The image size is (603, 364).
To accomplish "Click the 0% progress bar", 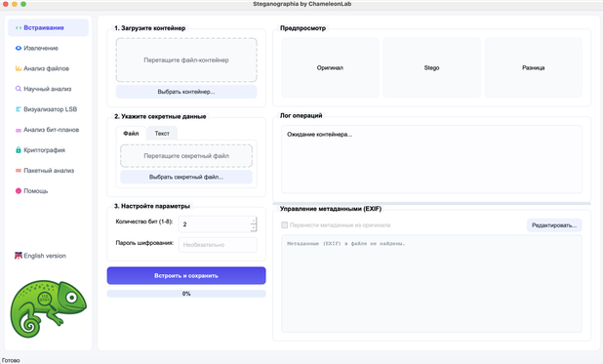I will tap(186, 294).
